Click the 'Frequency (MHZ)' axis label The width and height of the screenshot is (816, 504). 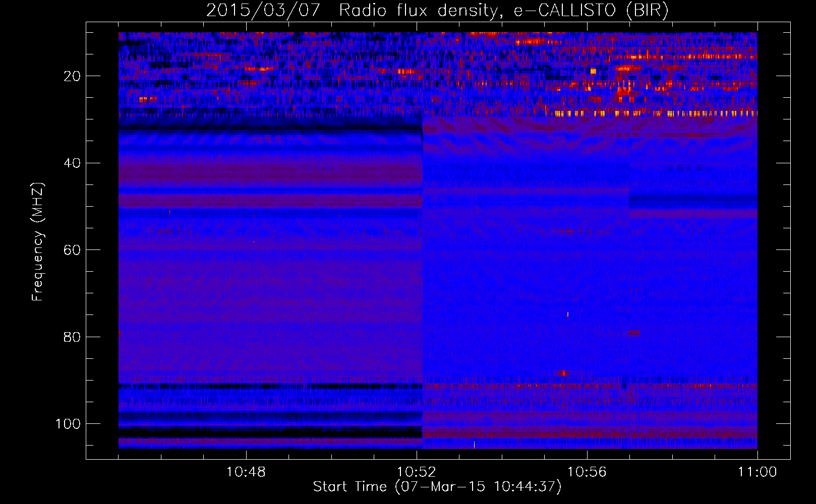coord(38,241)
